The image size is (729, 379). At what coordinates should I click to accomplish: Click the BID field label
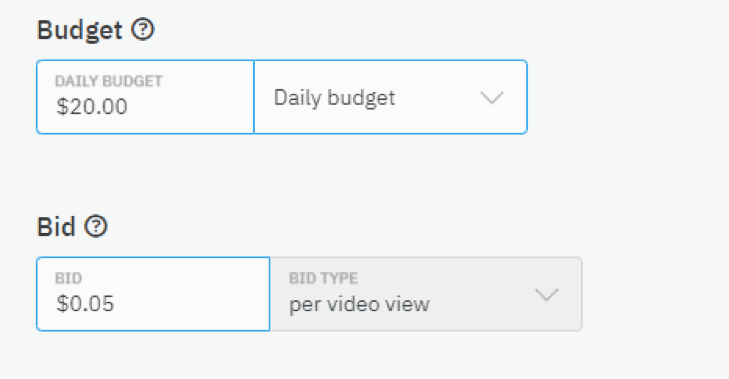click(68, 278)
